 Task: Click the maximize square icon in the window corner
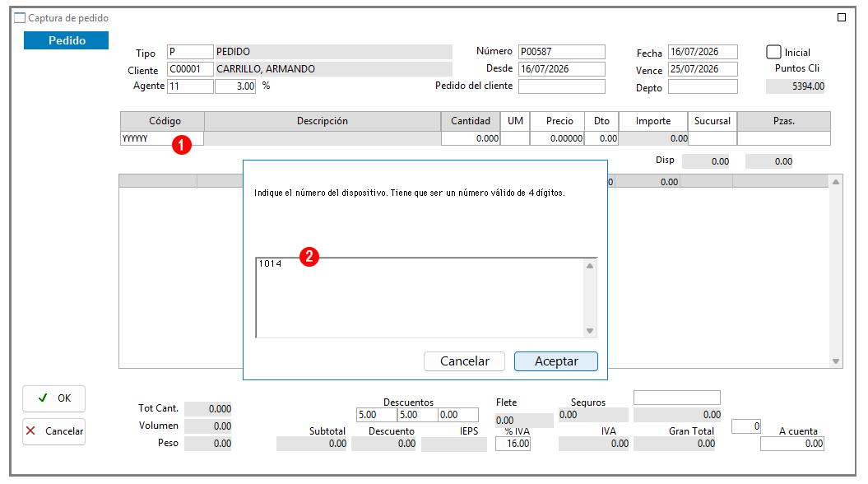pos(842,18)
